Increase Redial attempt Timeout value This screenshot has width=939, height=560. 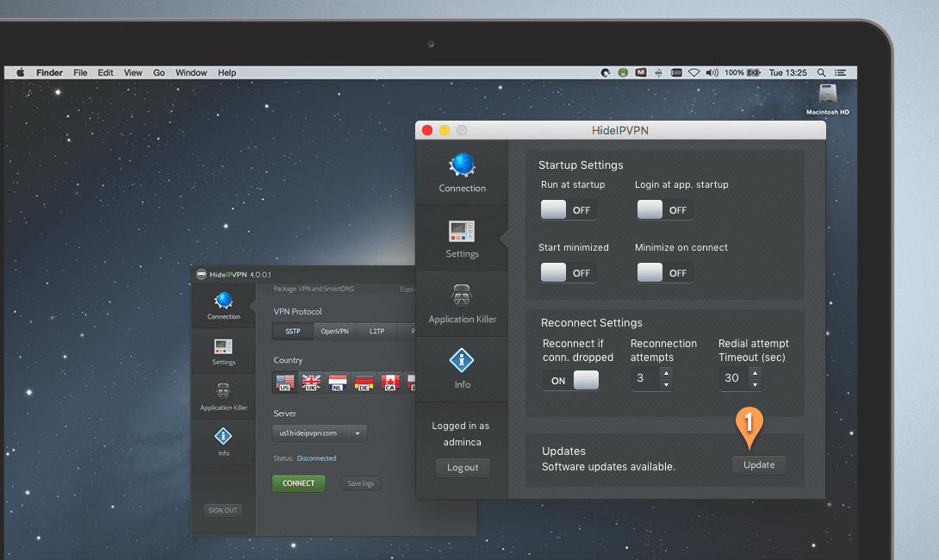click(755, 372)
